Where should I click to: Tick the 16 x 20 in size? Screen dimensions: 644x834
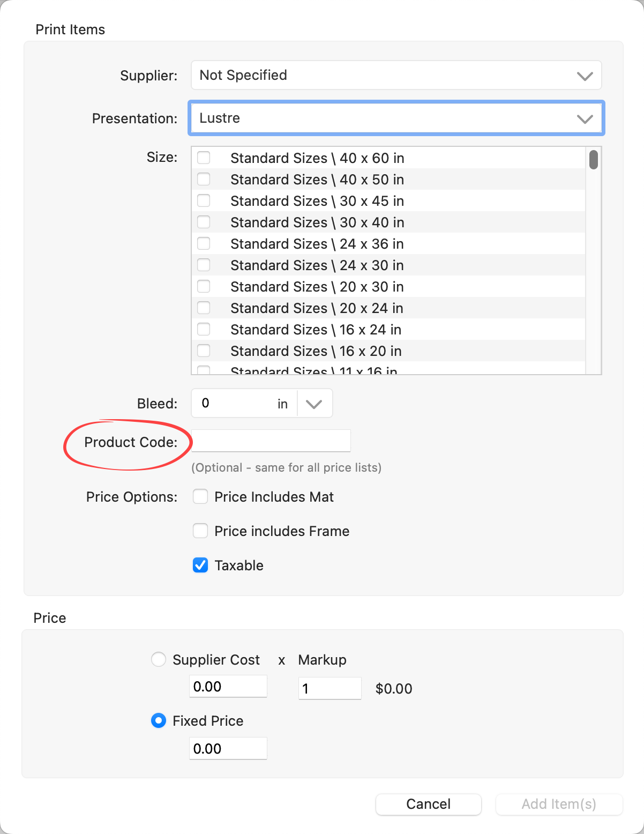204,351
